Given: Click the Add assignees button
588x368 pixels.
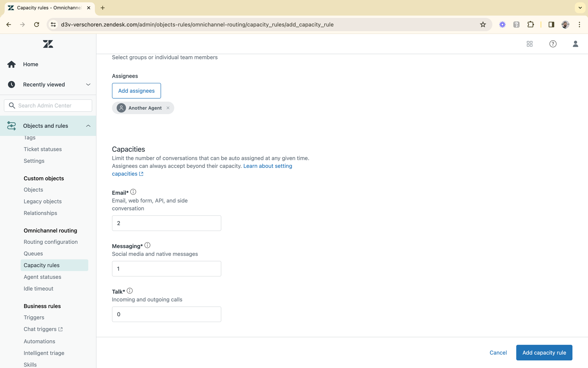Looking at the screenshot, I should (136, 91).
